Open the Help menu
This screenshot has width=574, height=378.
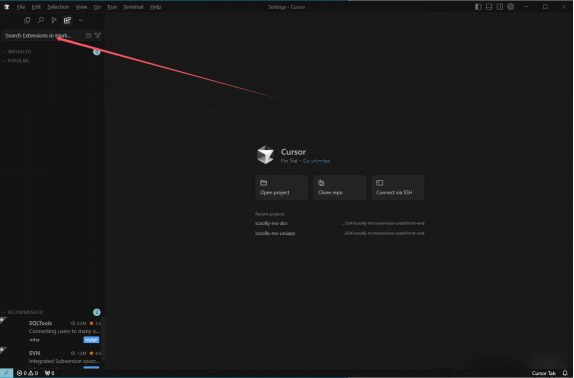[156, 7]
